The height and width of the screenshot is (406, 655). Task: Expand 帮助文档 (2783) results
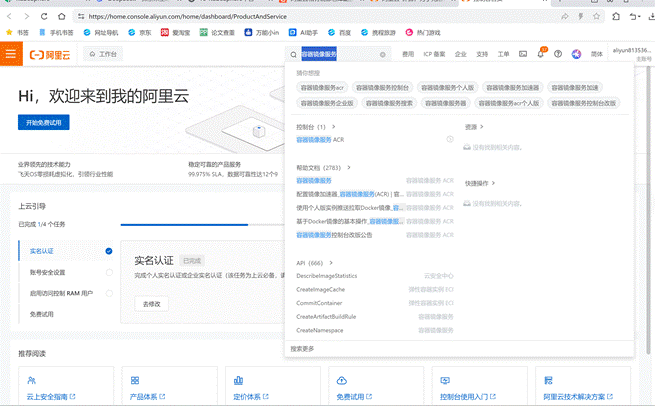tap(323, 168)
